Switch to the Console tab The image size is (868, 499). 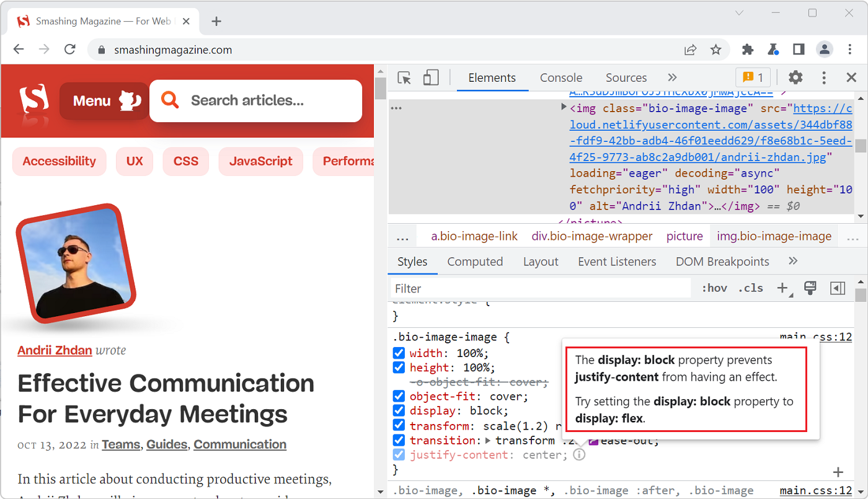(560, 77)
